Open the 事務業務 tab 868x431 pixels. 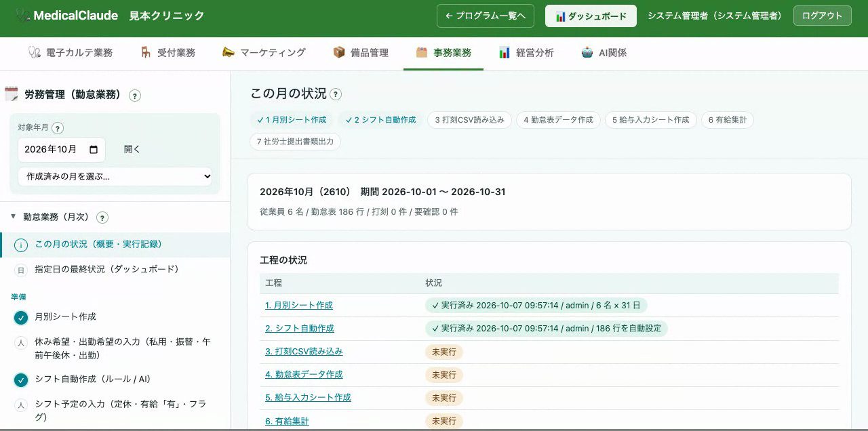(443, 53)
